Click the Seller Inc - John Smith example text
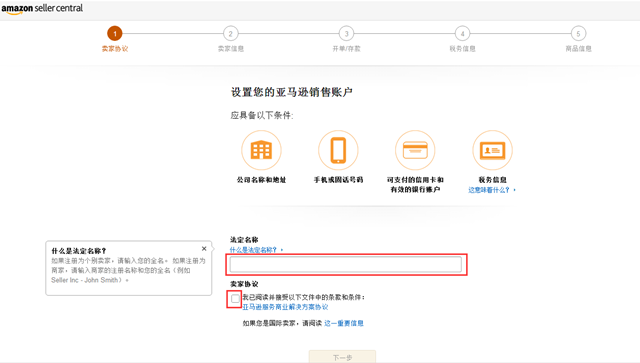The image size is (640, 363). click(x=86, y=280)
